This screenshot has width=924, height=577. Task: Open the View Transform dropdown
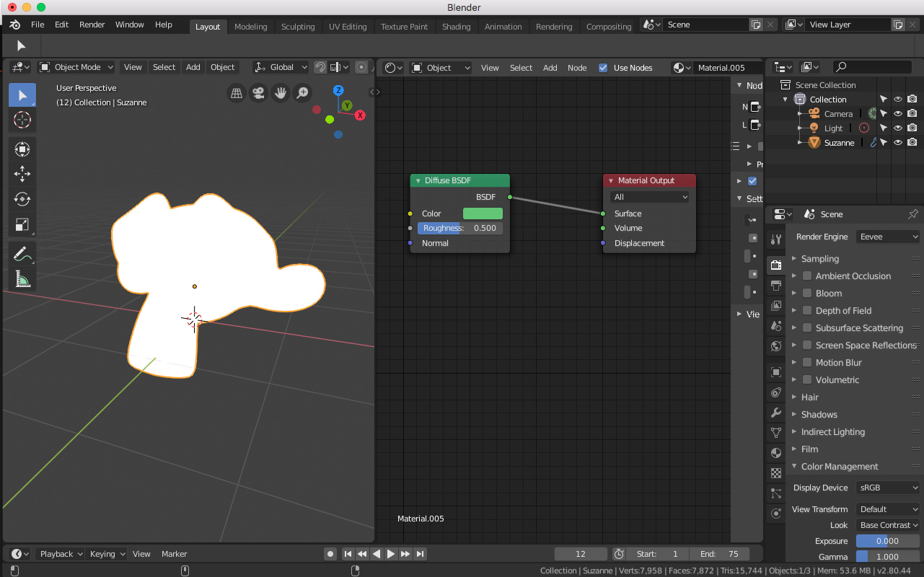887,508
